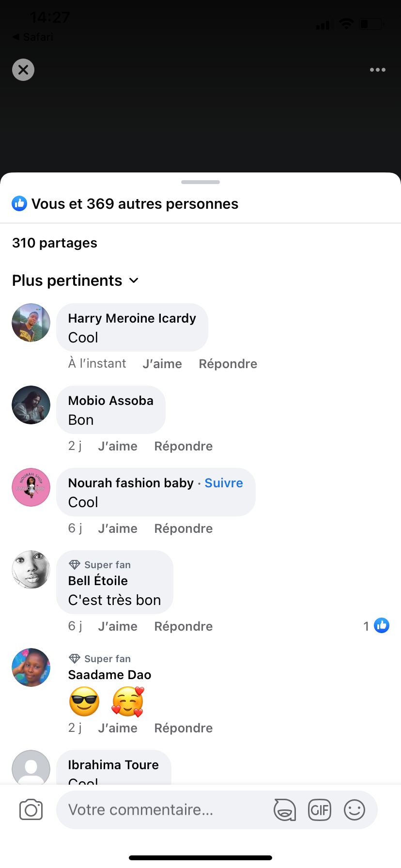The height and width of the screenshot is (868, 401).
Task: Like Mobio Assoba's comment
Action: pos(118,446)
